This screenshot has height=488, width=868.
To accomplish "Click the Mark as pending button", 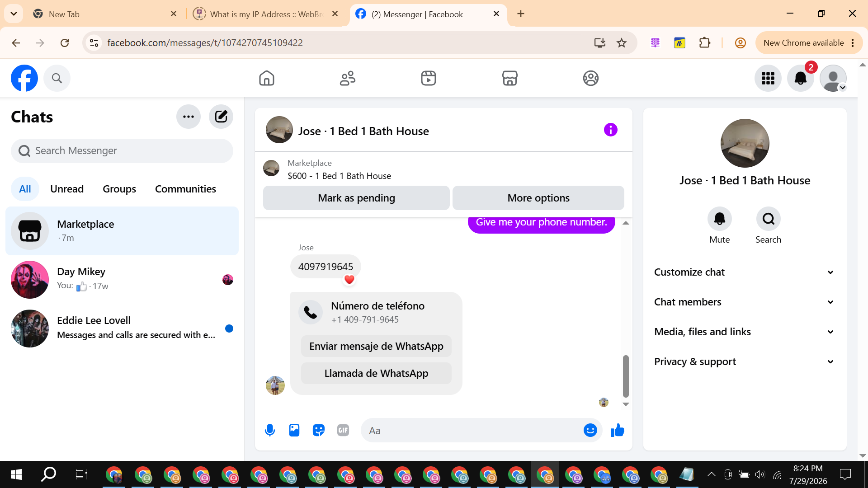I will coord(356,198).
